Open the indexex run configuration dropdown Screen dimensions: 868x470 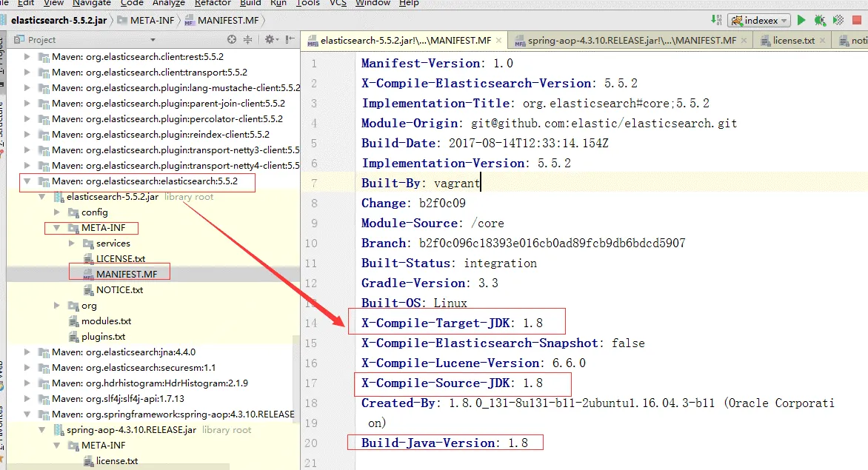coord(759,21)
